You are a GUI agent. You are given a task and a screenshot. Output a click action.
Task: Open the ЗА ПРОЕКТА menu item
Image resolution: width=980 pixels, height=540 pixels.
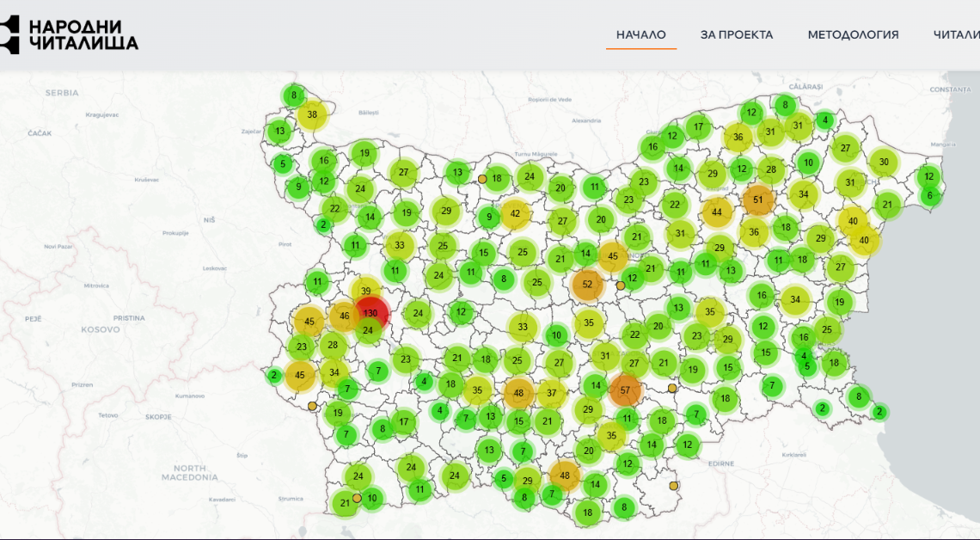pyautogui.click(x=736, y=35)
